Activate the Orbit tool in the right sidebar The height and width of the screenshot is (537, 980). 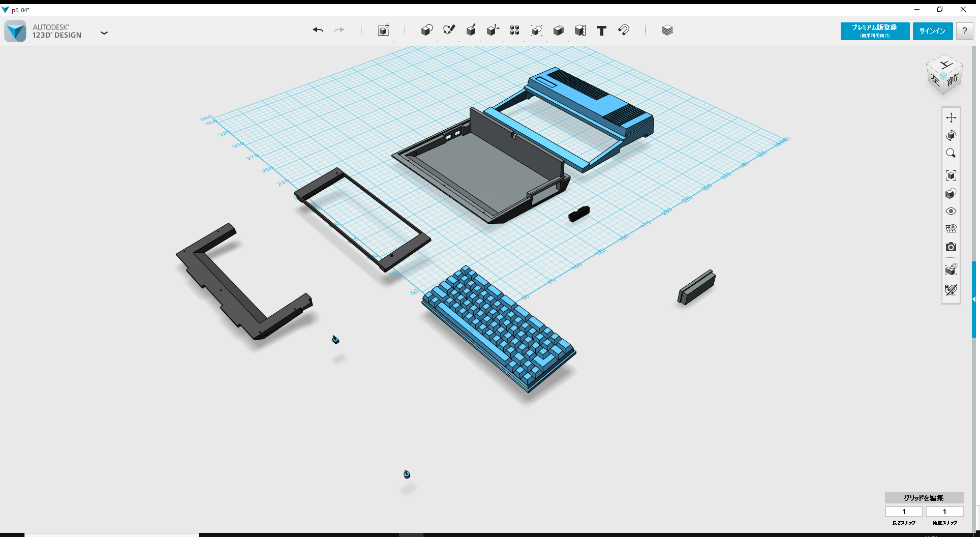pyautogui.click(x=952, y=135)
